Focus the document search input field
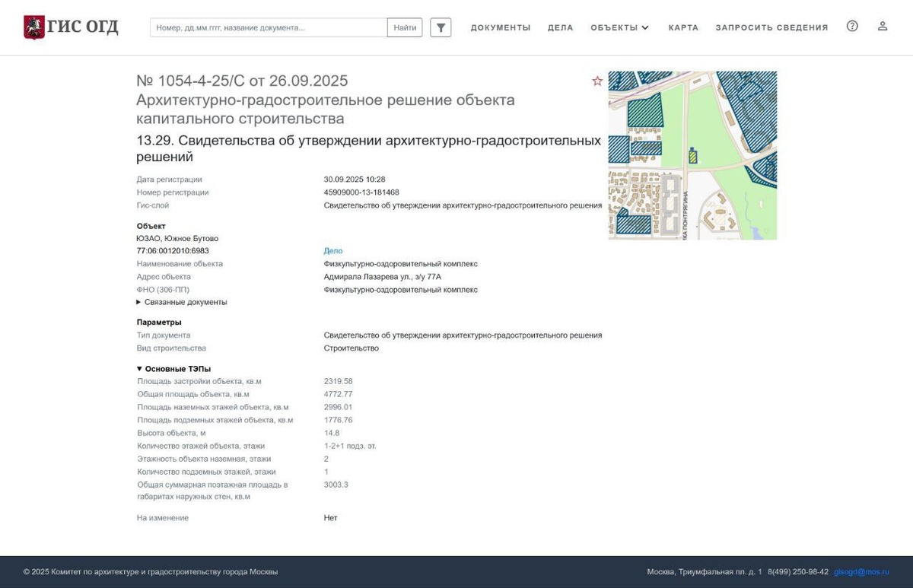 pyautogui.click(x=269, y=27)
